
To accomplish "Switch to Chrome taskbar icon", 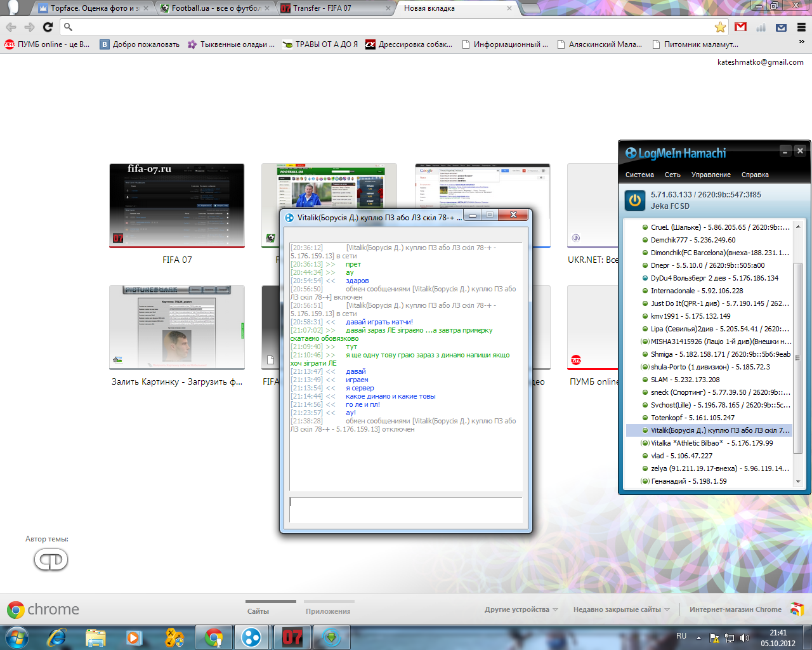I will pos(214,637).
